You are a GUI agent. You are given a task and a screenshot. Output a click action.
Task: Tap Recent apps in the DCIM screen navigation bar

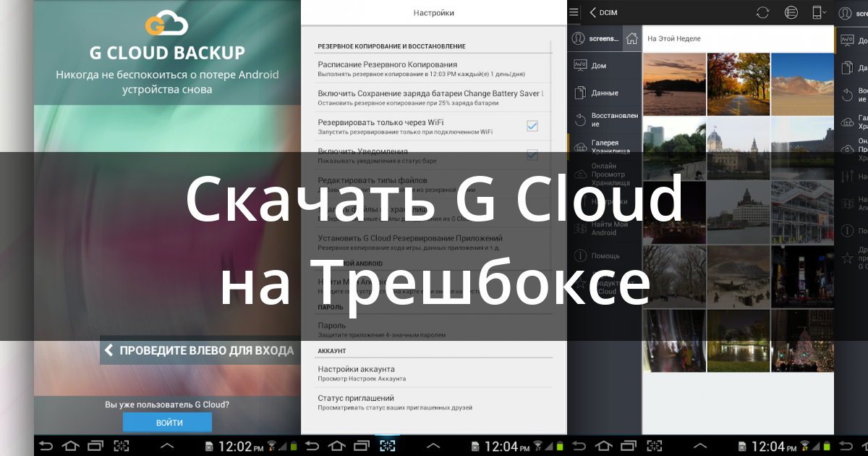pyautogui.click(x=627, y=446)
